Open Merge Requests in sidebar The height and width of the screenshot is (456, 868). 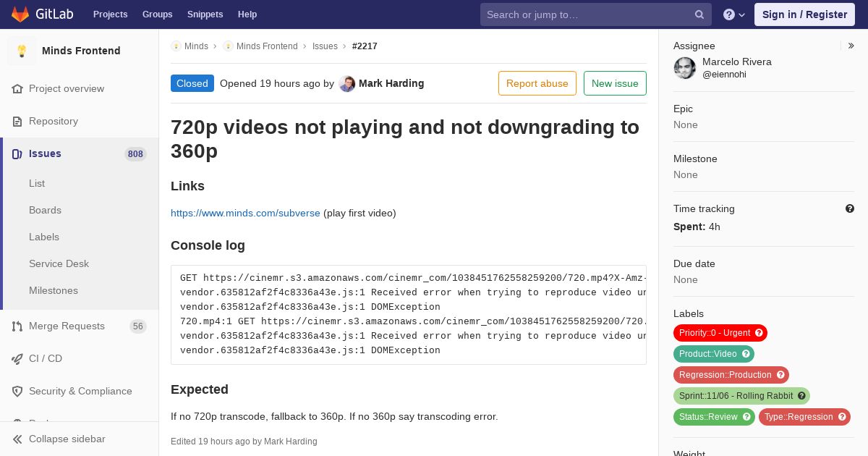click(67, 326)
